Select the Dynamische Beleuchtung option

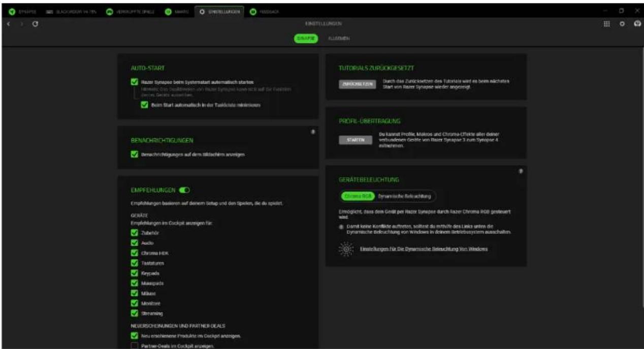(x=405, y=196)
